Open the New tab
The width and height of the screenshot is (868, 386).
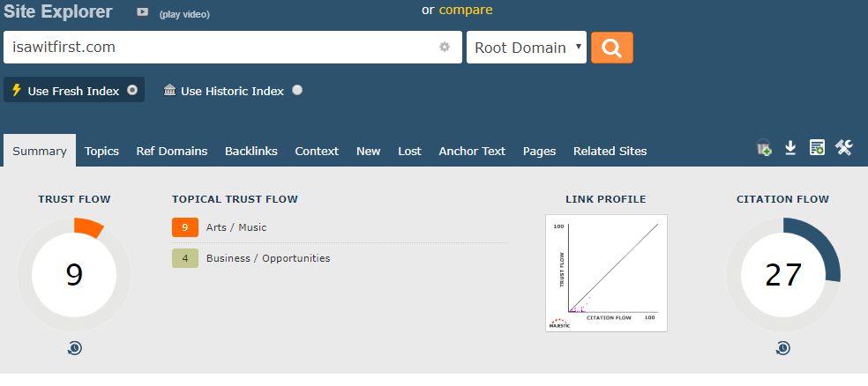[369, 151]
